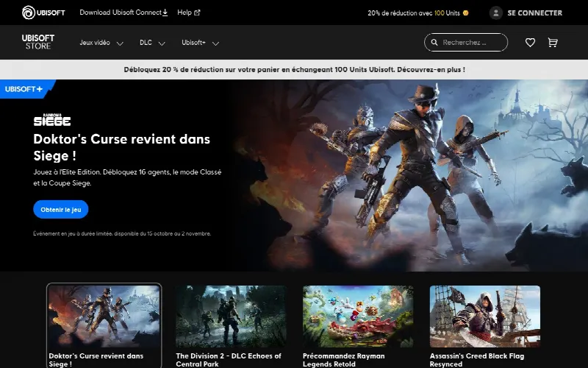Click the external link icon next to Help
Screen dimensions: 588x368
click(x=197, y=13)
